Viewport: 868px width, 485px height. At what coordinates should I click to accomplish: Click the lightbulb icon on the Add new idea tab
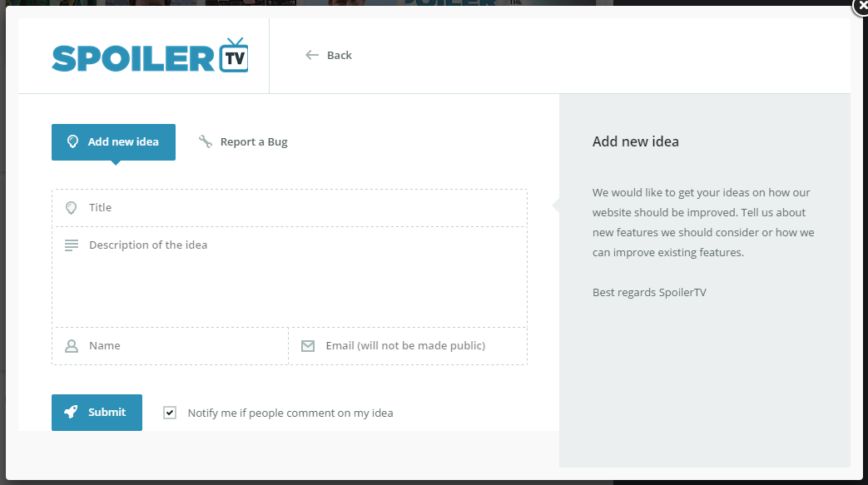72,141
